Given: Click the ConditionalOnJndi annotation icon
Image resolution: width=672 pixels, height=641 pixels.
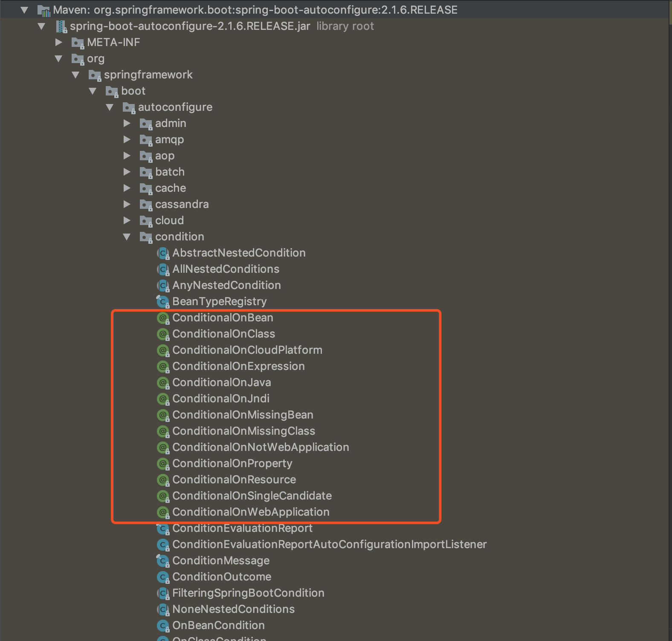Looking at the screenshot, I should (163, 399).
